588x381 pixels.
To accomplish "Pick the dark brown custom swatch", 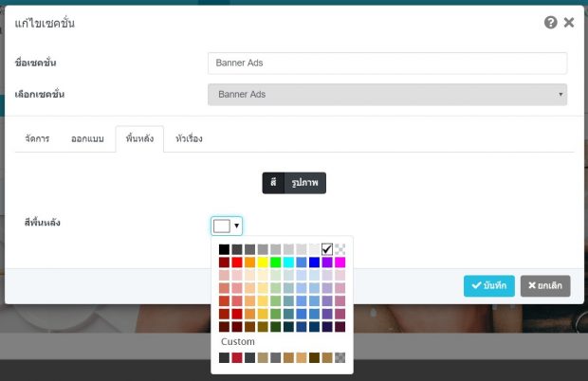I will click(314, 357).
